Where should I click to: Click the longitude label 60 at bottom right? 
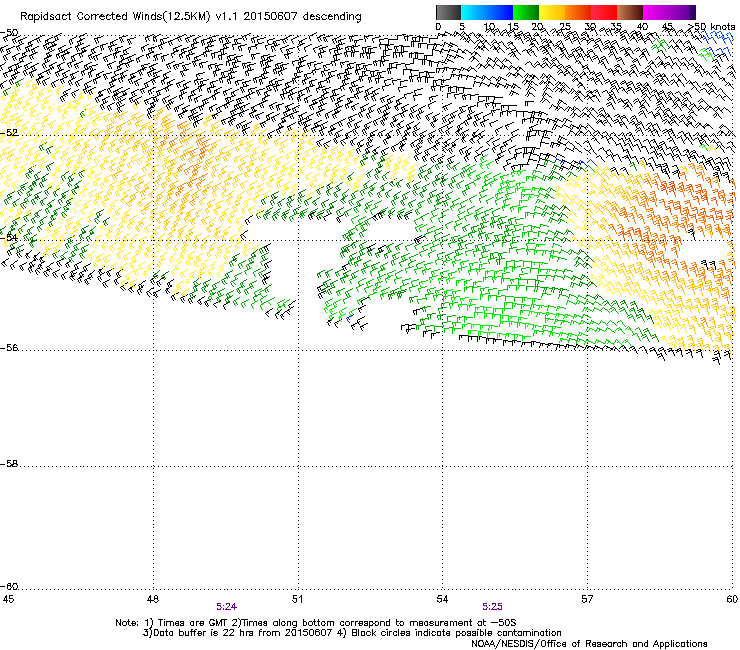[x=732, y=599]
